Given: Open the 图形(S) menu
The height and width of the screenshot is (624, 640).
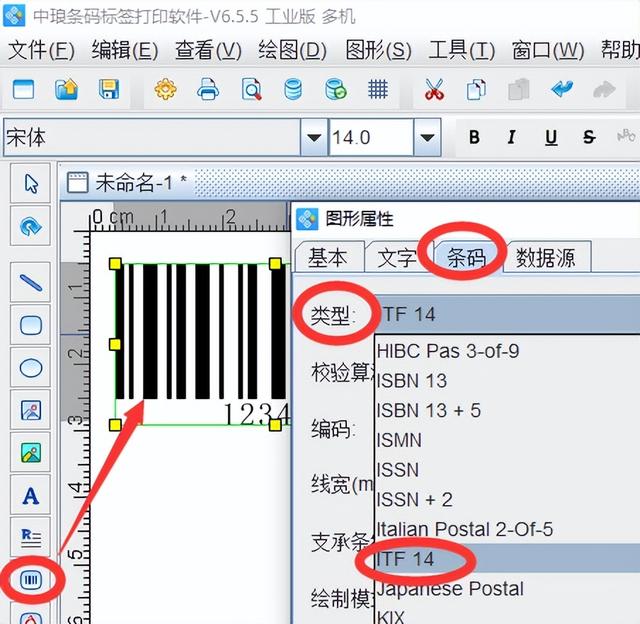Looking at the screenshot, I should (x=378, y=51).
